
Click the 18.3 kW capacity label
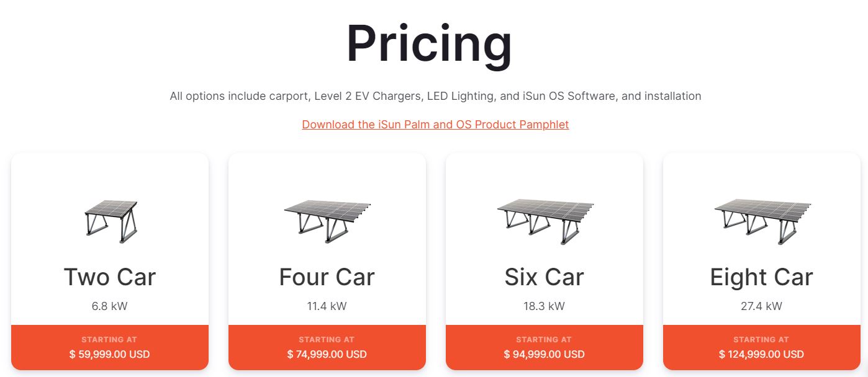545,306
